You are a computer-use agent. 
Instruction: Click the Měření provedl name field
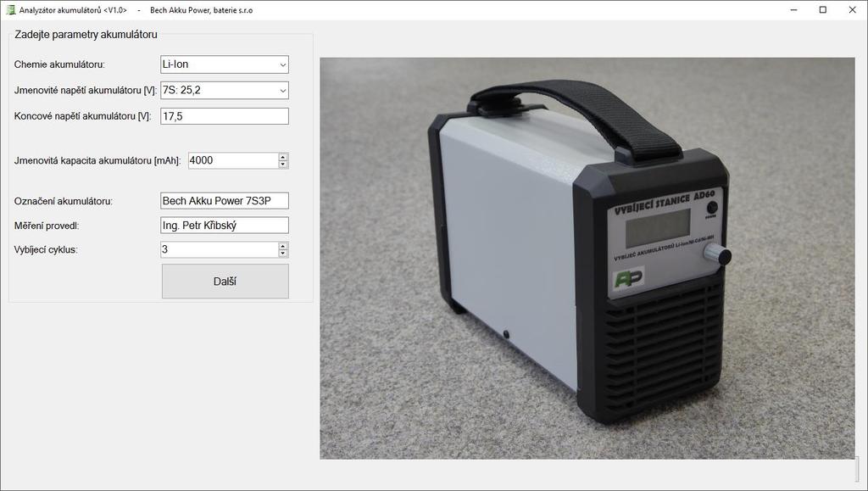[224, 226]
